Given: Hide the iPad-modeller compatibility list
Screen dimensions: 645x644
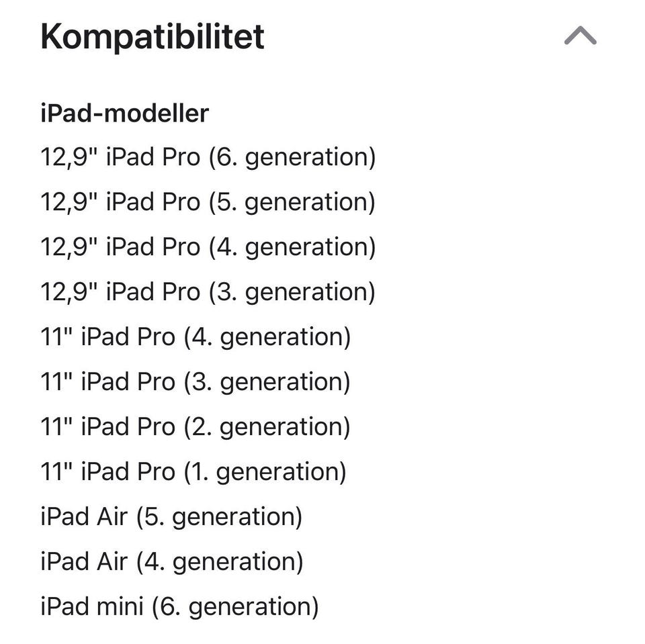Looking at the screenshot, I should click(x=580, y=36).
